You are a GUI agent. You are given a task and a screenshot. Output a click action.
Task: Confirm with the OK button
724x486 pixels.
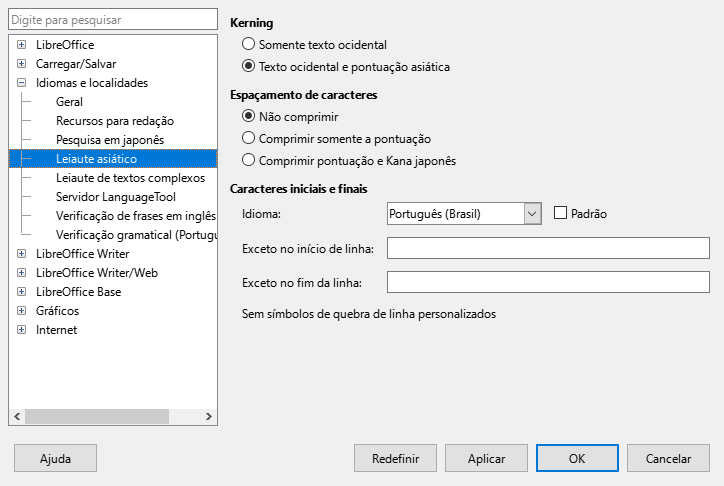(577, 458)
